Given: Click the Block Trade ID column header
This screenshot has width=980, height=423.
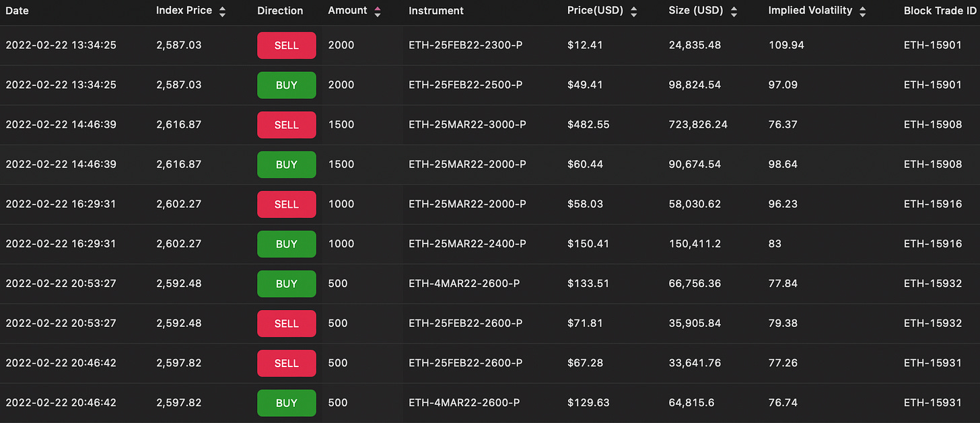Looking at the screenshot, I should pyautogui.click(x=942, y=11).
